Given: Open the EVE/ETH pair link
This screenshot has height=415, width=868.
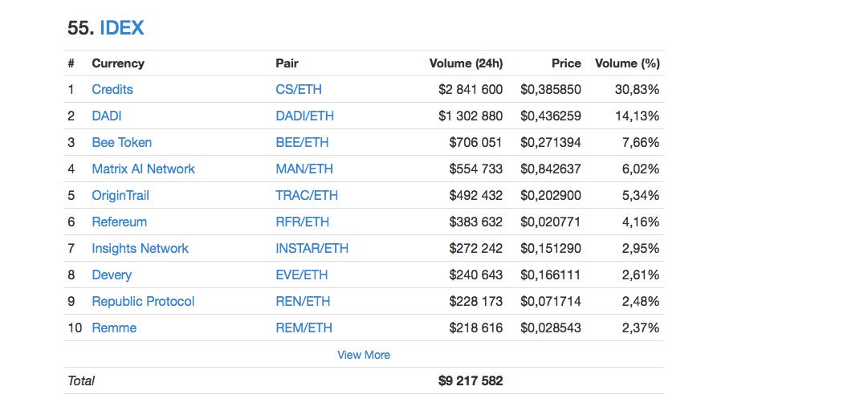Looking at the screenshot, I should (302, 275).
